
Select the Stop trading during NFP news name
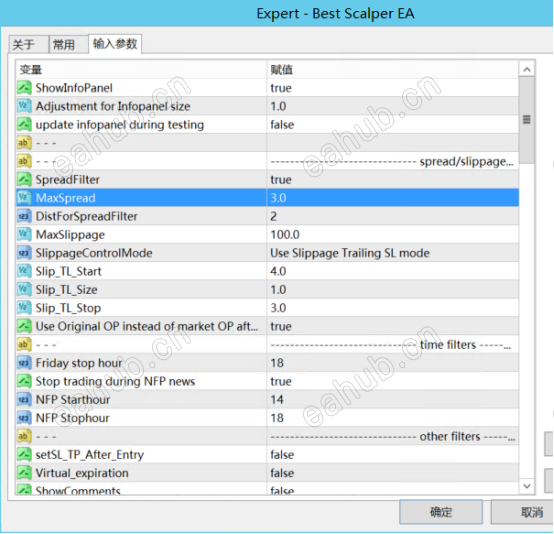[x=115, y=381]
